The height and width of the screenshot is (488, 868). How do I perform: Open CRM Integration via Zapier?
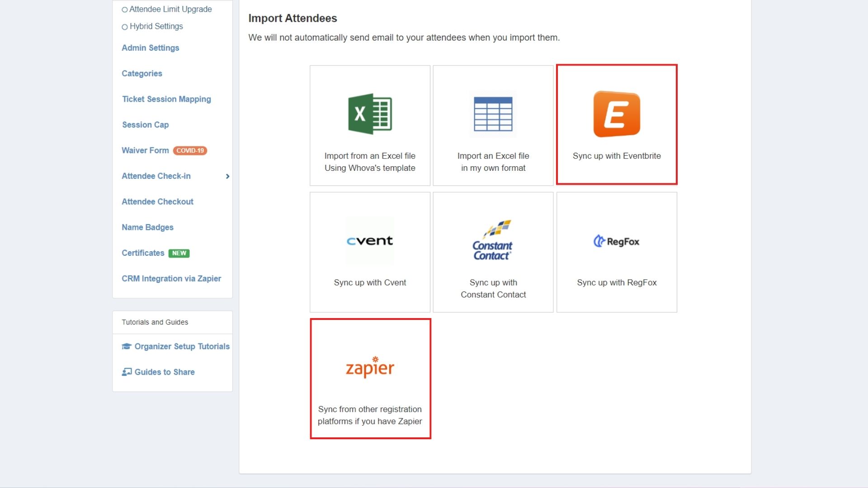pos(171,279)
